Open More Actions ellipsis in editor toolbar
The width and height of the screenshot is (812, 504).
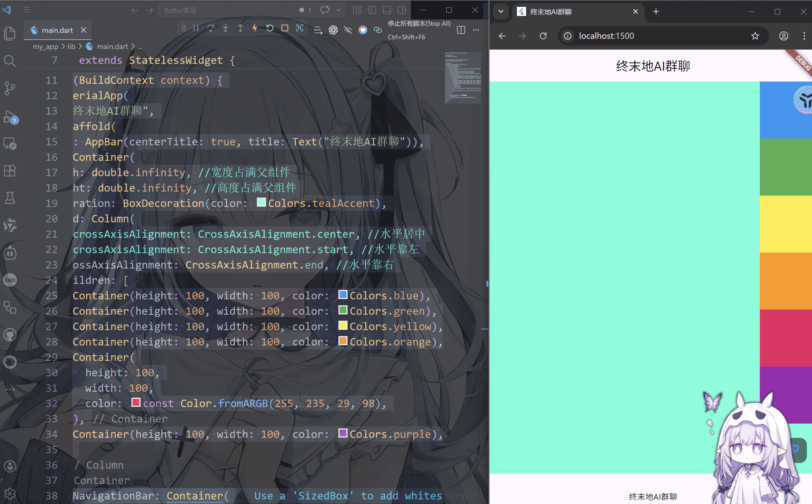[476, 30]
